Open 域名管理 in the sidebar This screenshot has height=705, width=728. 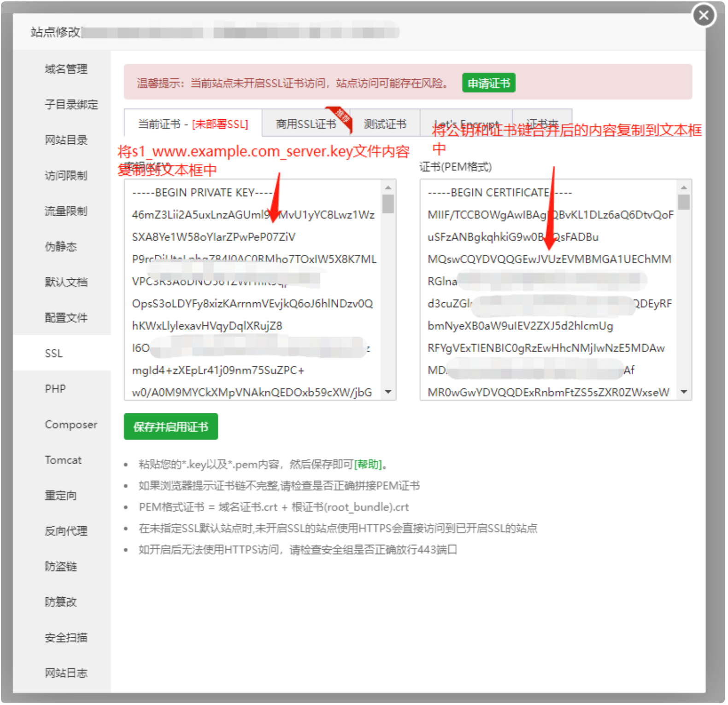[66, 69]
